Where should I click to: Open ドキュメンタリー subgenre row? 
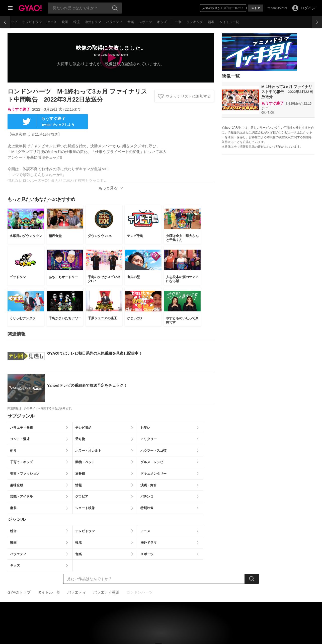click(171, 473)
